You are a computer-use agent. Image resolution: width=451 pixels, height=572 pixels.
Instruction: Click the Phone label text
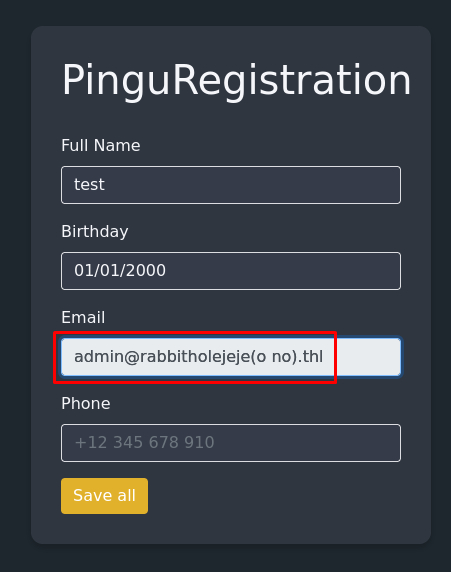86,403
